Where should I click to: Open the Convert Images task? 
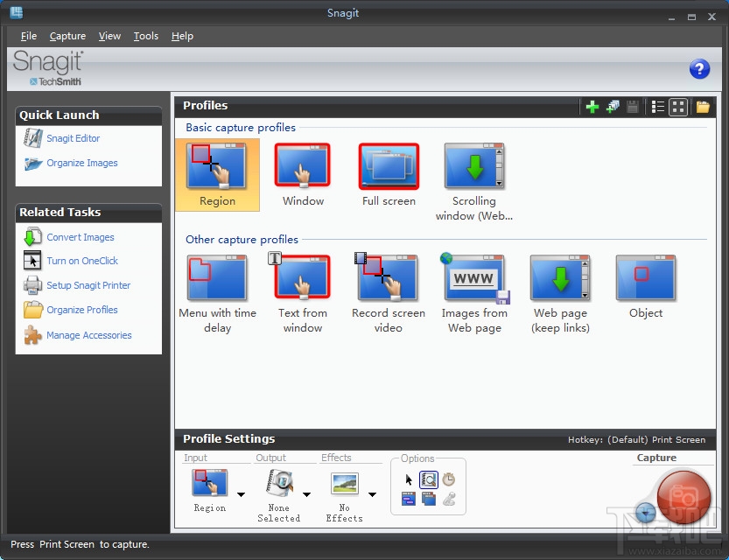(80, 237)
